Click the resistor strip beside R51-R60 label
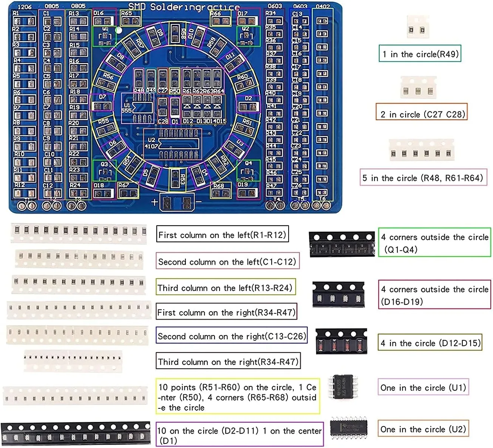The height and width of the screenshot is (448, 493). tap(75, 395)
